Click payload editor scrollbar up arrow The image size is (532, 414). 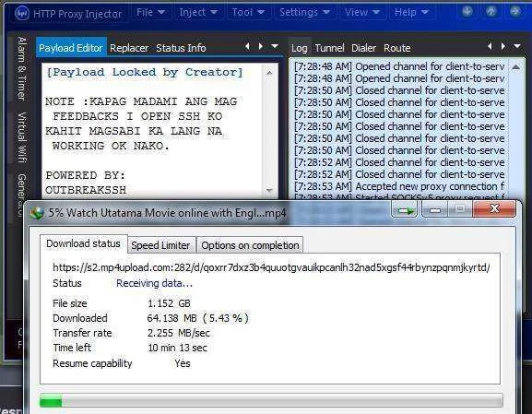269,73
